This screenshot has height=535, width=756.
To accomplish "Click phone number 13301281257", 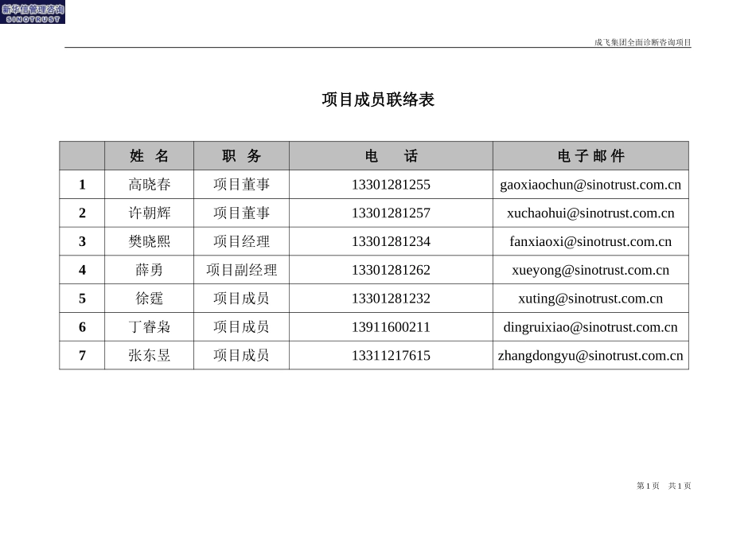I will pos(391,213).
